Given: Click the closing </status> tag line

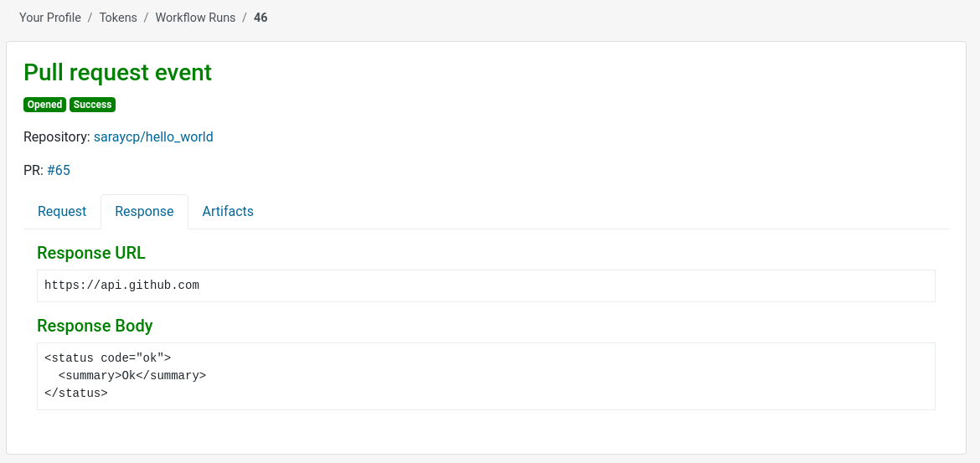Looking at the screenshot, I should 76,393.
